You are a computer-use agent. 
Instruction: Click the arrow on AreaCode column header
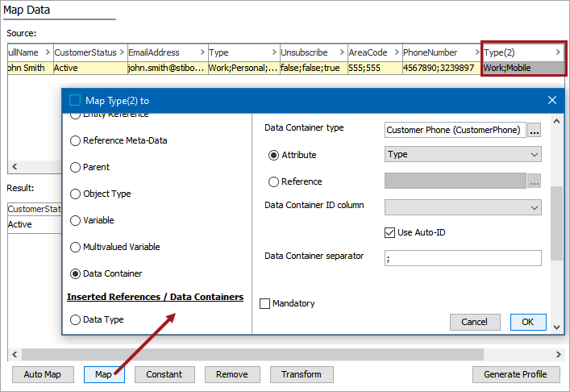[x=395, y=52]
